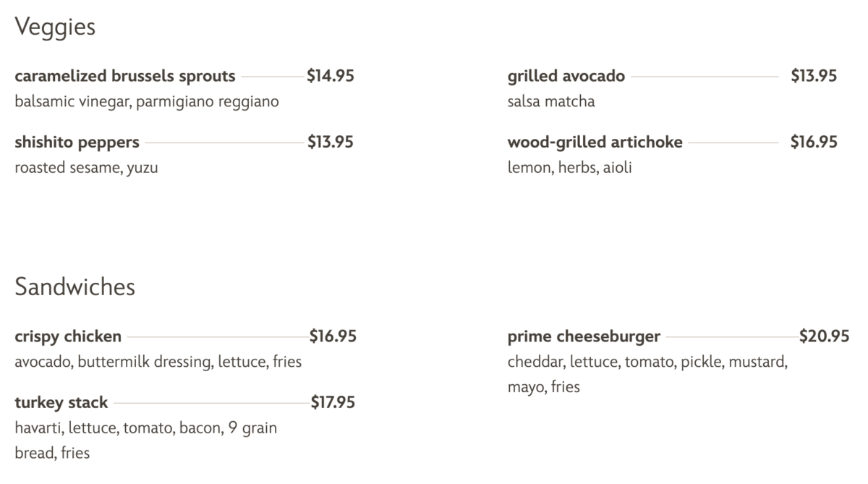Click the roasted sesame, yuzu description
Image resolution: width=868 pixels, height=484 pixels.
(x=86, y=169)
